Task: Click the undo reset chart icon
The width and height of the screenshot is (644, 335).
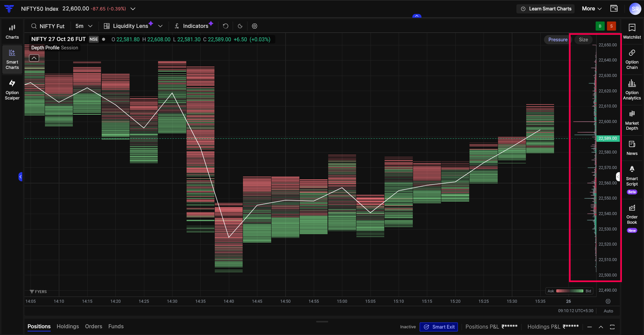Action: (x=226, y=26)
